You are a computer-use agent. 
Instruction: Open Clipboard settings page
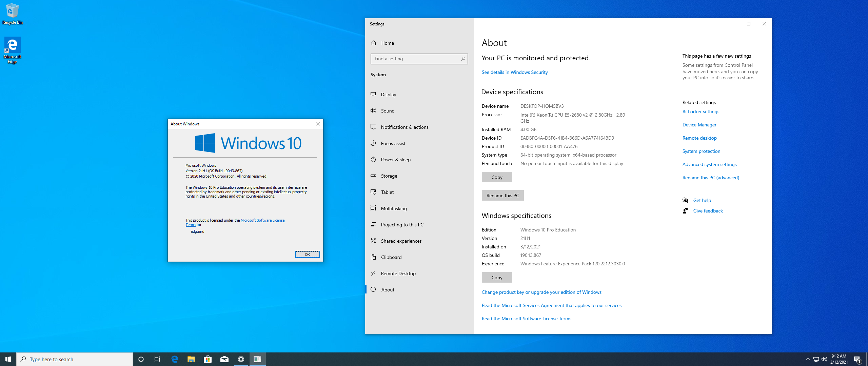[x=419, y=257]
